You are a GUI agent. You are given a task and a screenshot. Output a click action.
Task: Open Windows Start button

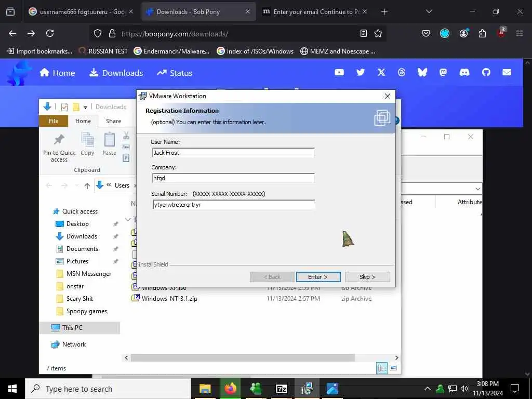(x=12, y=389)
